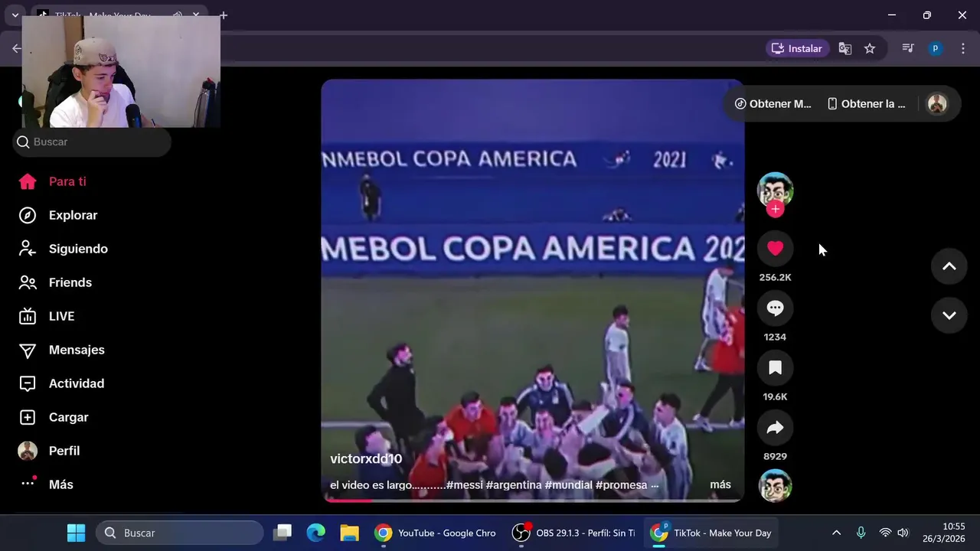Click the #messi hashtag in the caption
Viewport: 980px width, 551px height.
point(465,485)
